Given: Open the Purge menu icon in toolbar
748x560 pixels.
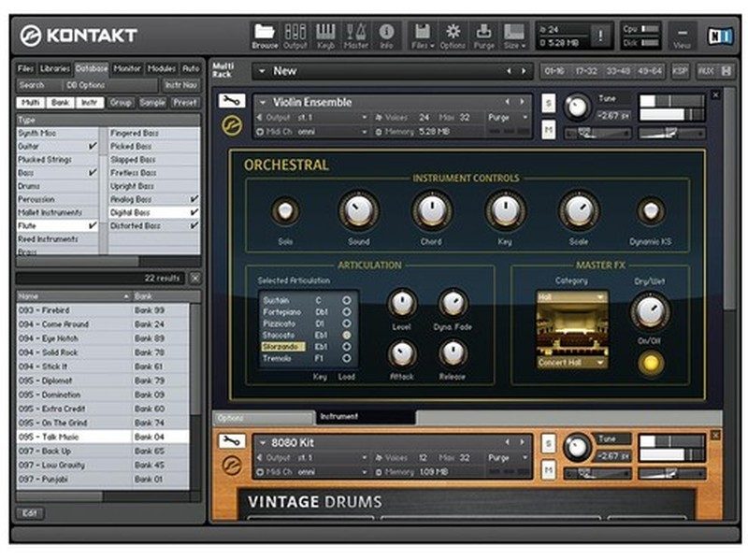Looking at the screenshot, I should coord(483,36).
